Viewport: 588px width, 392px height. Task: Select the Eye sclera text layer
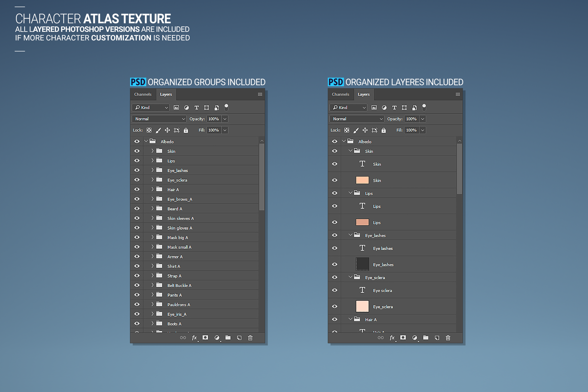click(x=382, y=291)
